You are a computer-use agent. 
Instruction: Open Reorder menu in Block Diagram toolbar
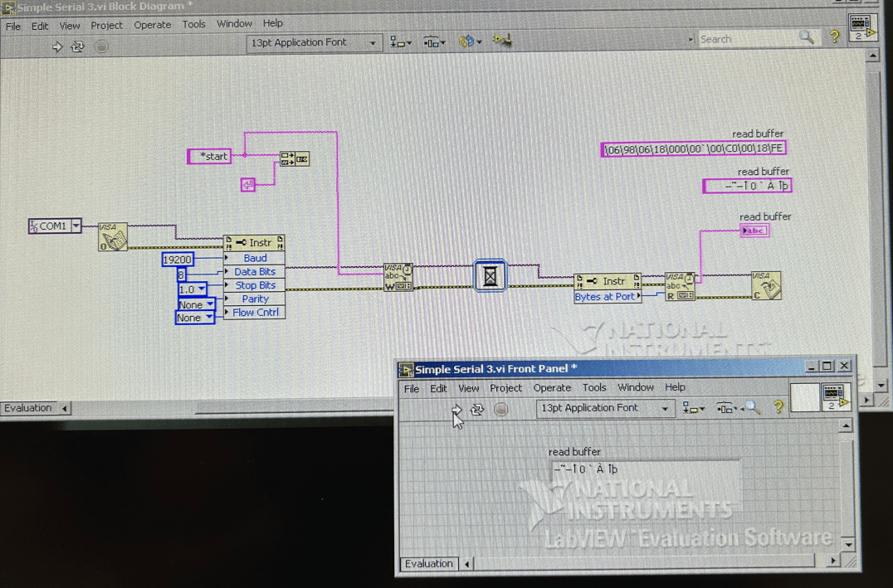pyautogui.click(x=470, y=41)
